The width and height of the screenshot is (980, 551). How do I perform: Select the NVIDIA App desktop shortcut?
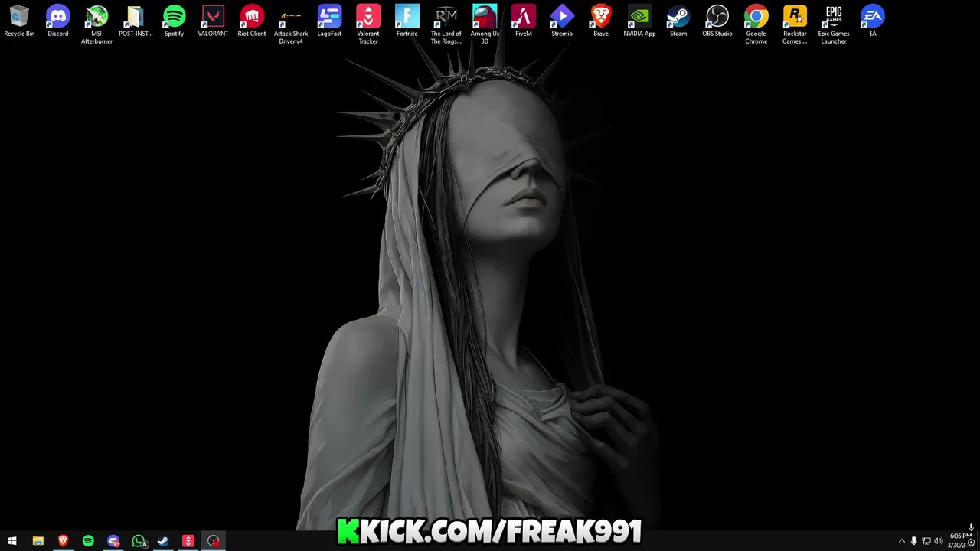click(639, 21)
